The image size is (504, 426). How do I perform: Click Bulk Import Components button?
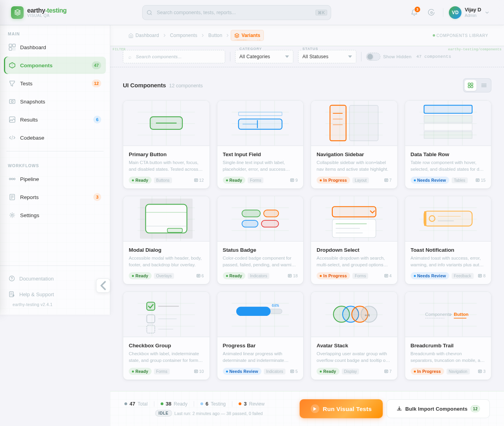click(438, 409)
